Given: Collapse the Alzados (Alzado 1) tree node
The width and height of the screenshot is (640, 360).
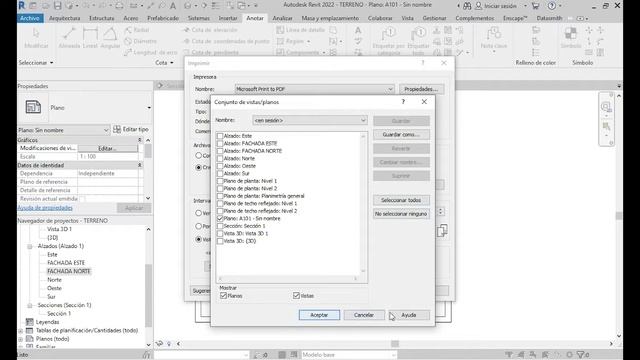Looking at the screenshot, I should 30,247.
